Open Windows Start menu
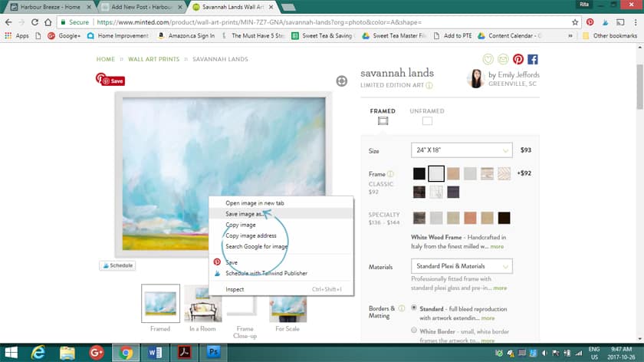This screenshot has width=644, height=362. point(11,353)
